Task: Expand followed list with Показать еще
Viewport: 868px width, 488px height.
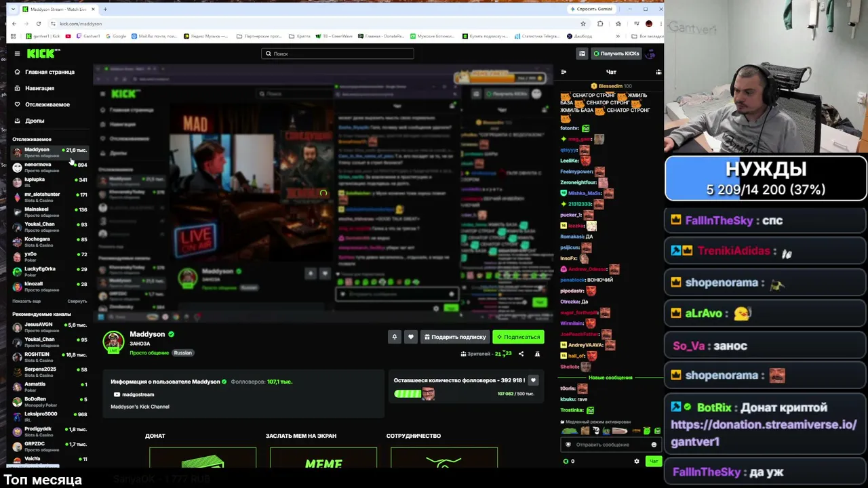Action: pos(26,301)
